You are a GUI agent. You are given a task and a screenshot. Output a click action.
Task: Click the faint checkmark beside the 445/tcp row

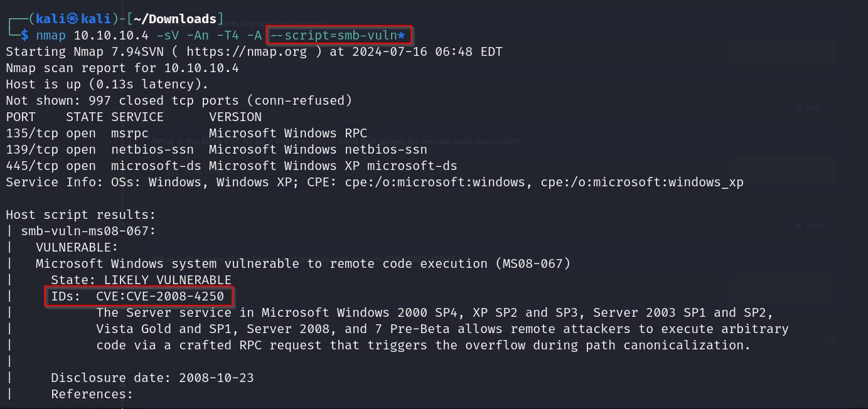point(782,169)
